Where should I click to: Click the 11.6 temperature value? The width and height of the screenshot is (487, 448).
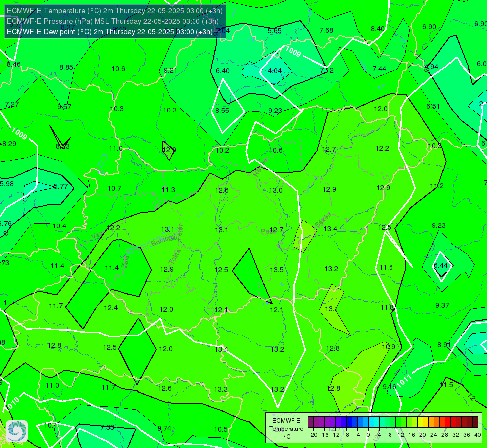coord(386,267)
